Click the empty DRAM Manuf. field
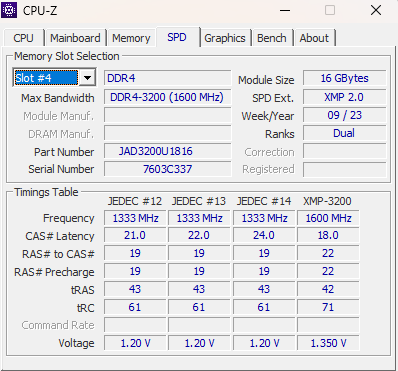Viewport: 398px width, 371px height. pos(167,133)
